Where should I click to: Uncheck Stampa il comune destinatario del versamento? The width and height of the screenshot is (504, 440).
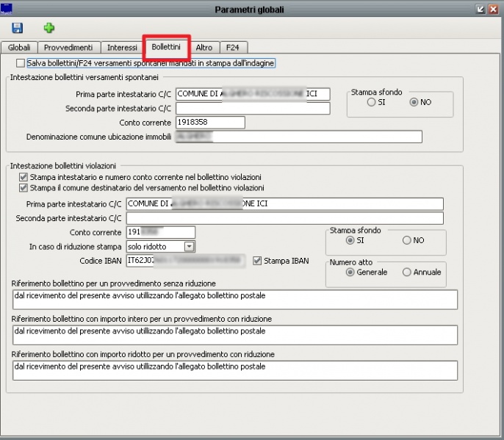(x=22, y=188)
